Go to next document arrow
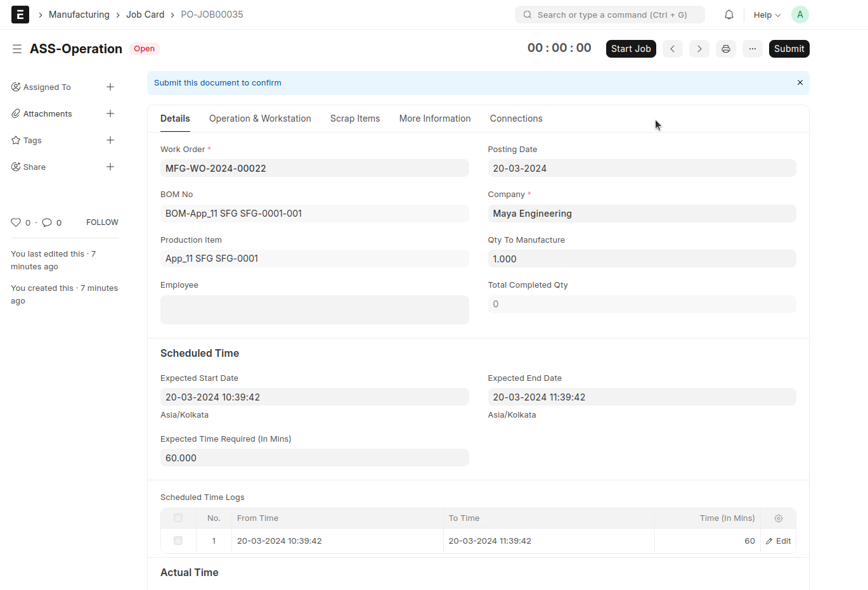The height and width of the screenshot is (590, 868). tap(699, 49)
